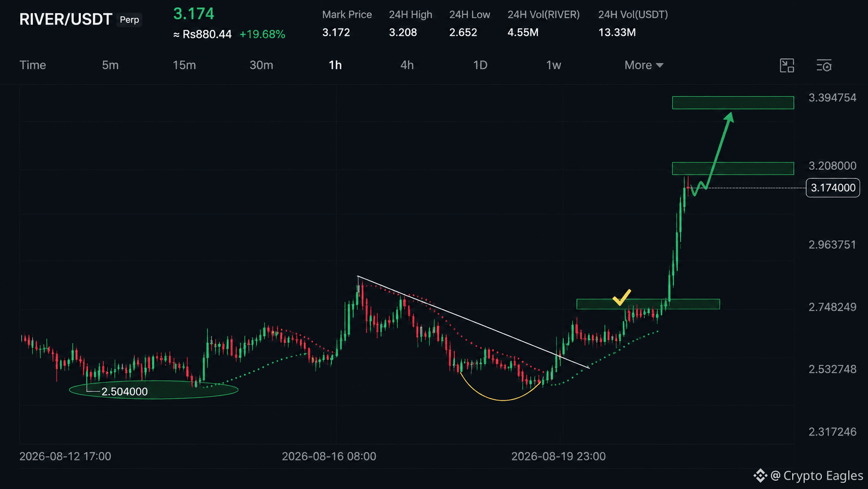Click the last price 3.174

point(194,14)
